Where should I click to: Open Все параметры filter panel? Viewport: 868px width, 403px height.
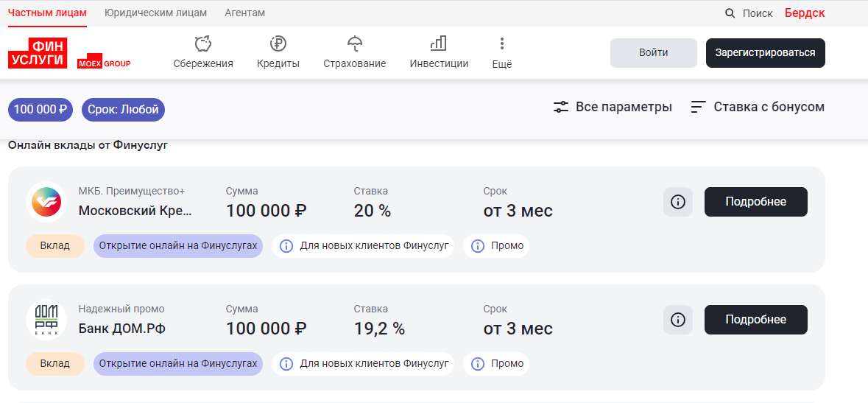(613, 107)
